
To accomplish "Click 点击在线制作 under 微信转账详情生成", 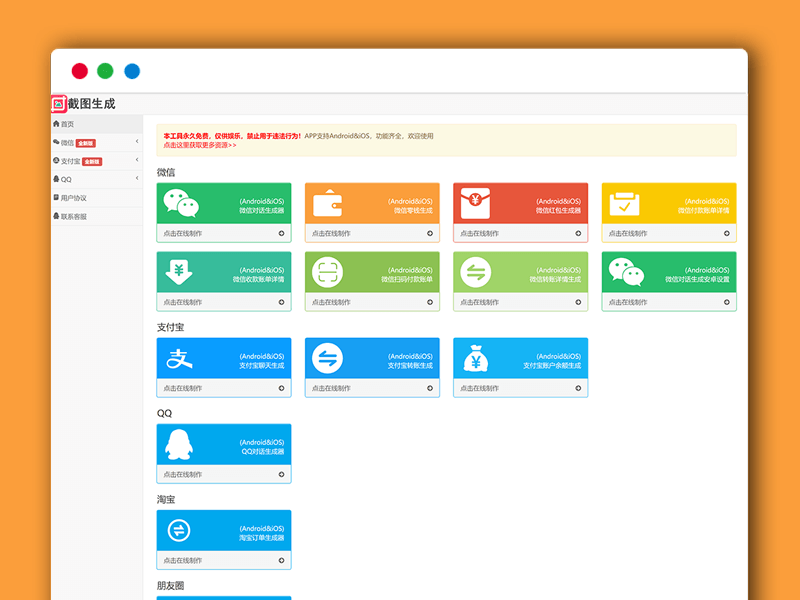I will tap(480, 302).
